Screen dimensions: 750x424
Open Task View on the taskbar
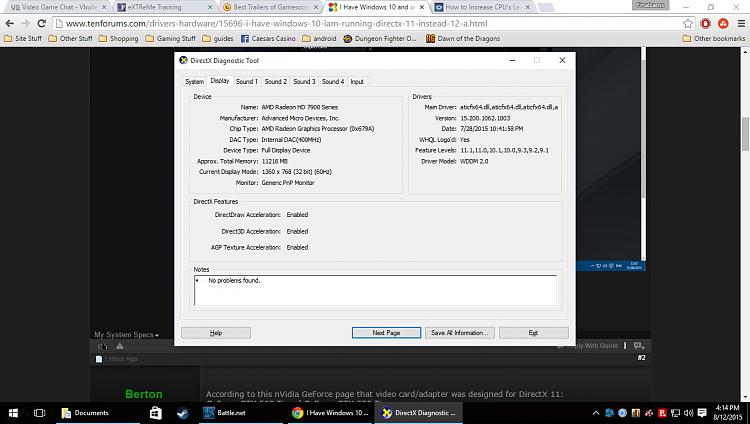[x=40, y=413]
